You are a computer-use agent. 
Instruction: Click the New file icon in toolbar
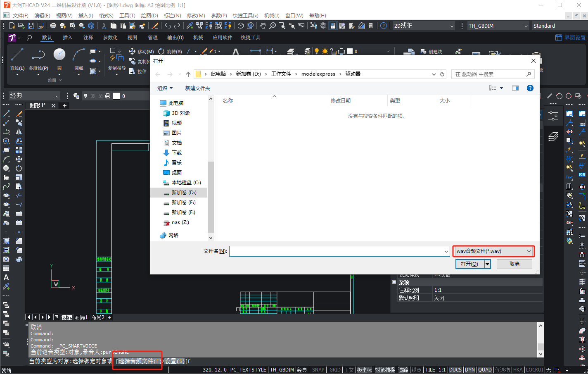(x=12, y=26)
